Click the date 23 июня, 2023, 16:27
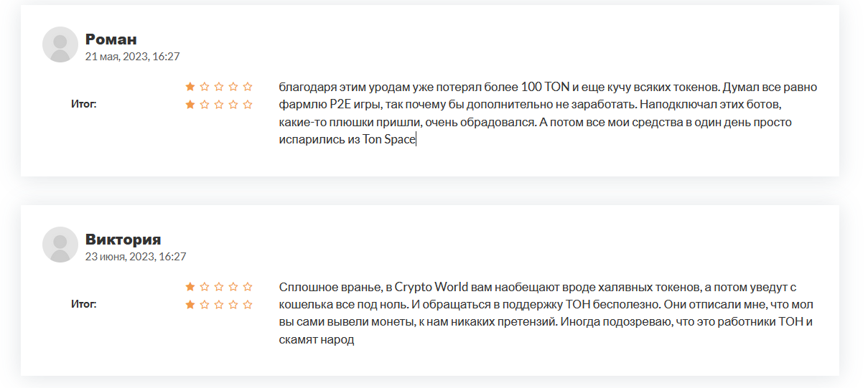Viewport: 868px width, 388px height. point(136,256)
